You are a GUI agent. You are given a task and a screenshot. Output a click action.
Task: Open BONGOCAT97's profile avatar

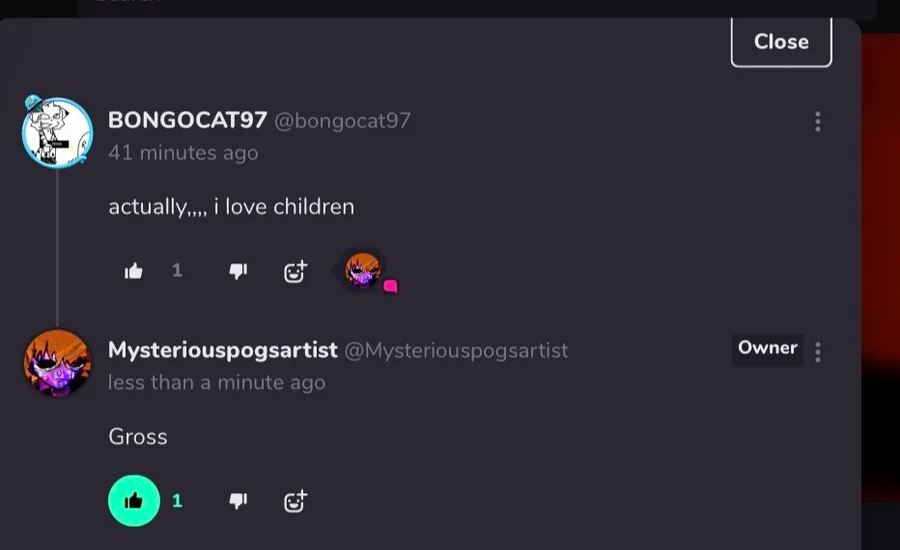[57, 132]
